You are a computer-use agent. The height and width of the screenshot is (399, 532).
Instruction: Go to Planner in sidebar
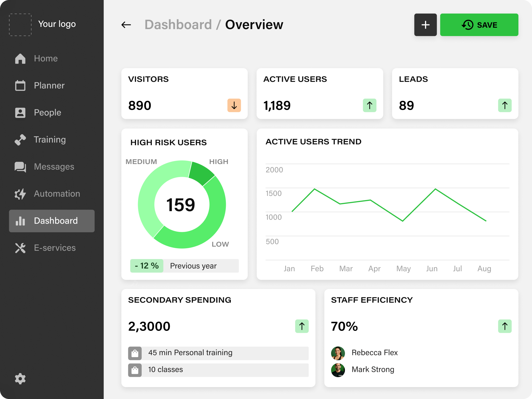pyautogui.click(x=49, y=86)
